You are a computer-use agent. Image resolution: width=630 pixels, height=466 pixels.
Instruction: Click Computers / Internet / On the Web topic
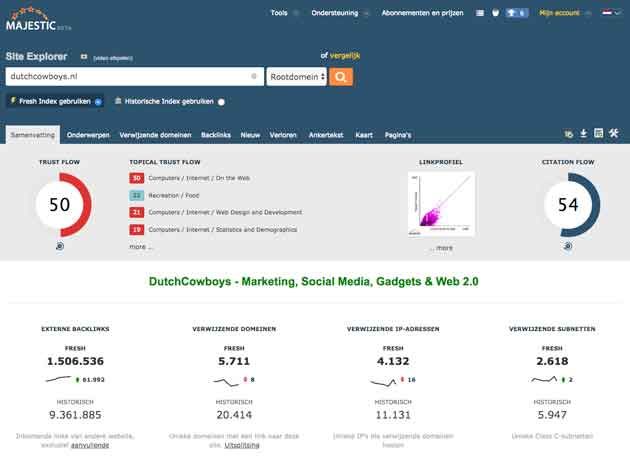point(199,178)
